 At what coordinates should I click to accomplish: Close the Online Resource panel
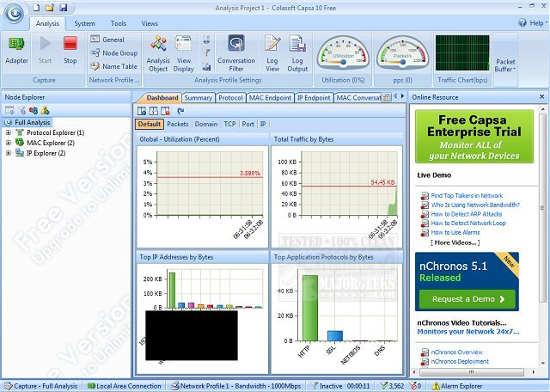[x=541, y=96]
